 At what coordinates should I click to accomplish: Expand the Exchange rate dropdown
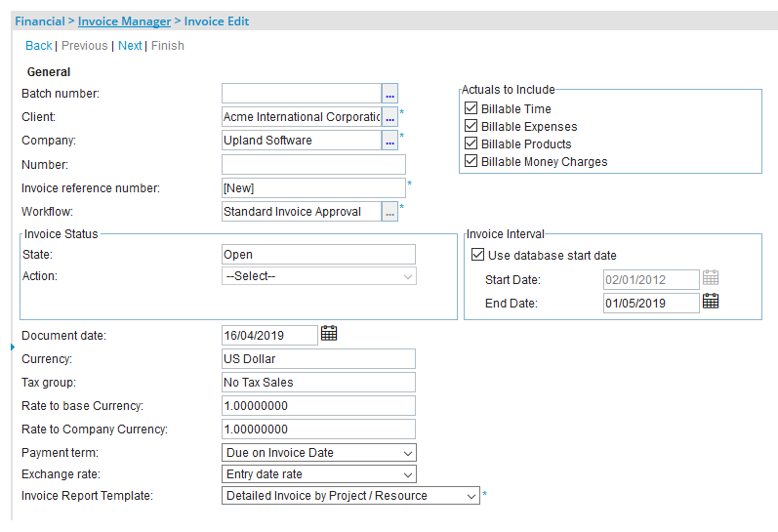click(x=319, y=474)
